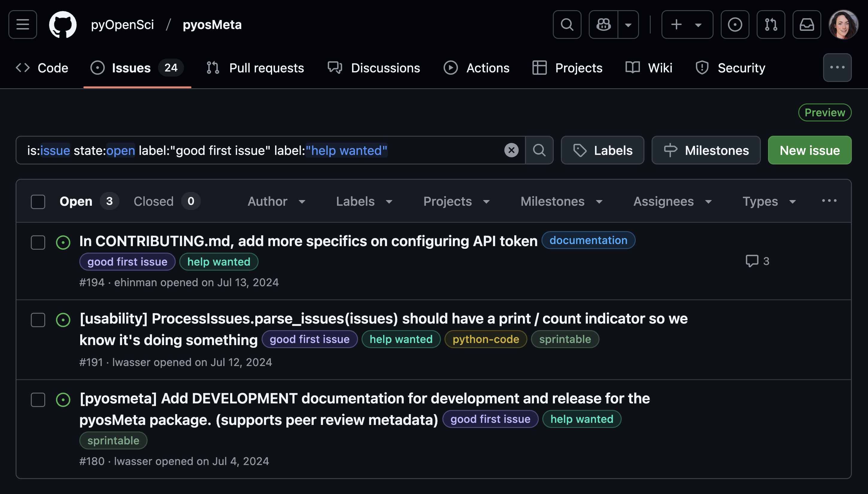The width and height of the screenshot is (868, 494).
Task: Show Open issues count filter
Action: (89, 201)
